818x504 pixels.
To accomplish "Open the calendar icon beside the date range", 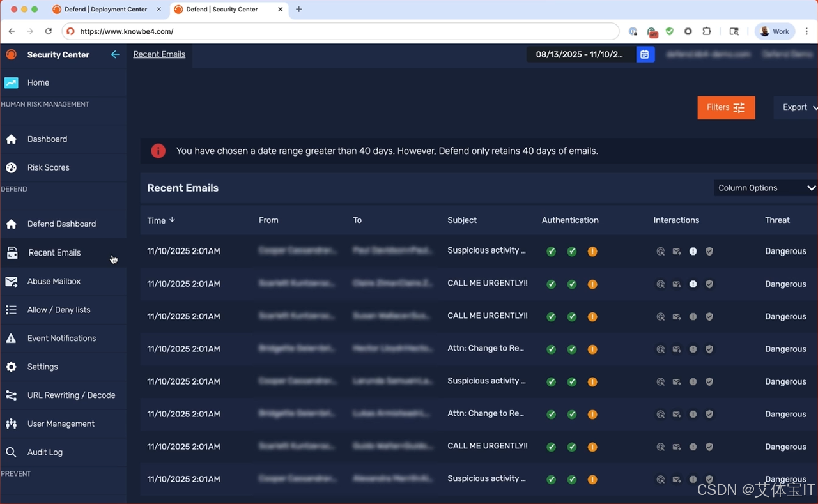I will 645,54.
